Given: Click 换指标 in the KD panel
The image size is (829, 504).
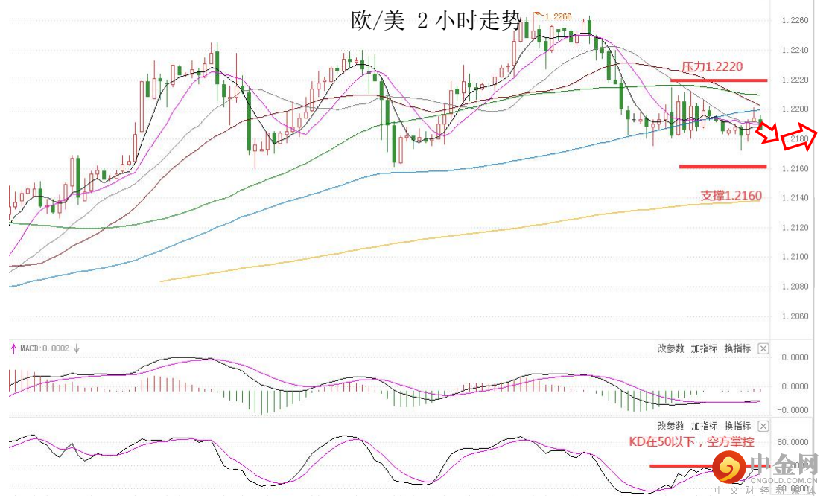Looking at the screenshot, I should tap(737, 427).
